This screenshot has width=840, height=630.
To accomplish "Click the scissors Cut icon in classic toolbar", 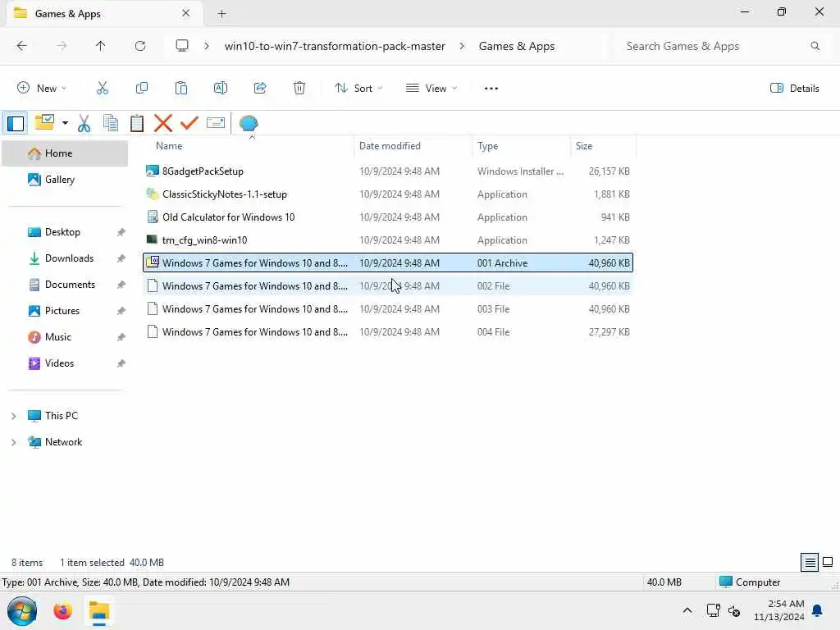I will (x=84, y=123).
